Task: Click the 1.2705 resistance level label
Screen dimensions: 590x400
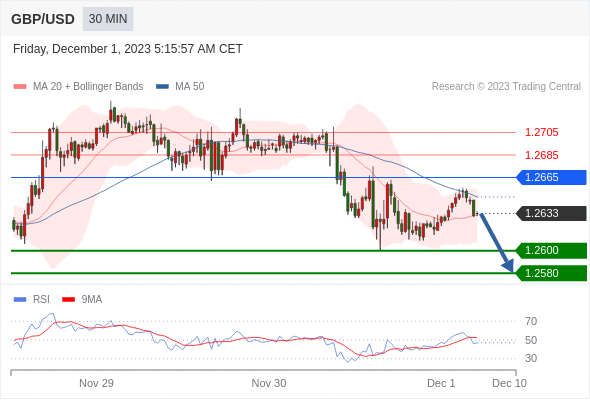Action: coord(541,132)
